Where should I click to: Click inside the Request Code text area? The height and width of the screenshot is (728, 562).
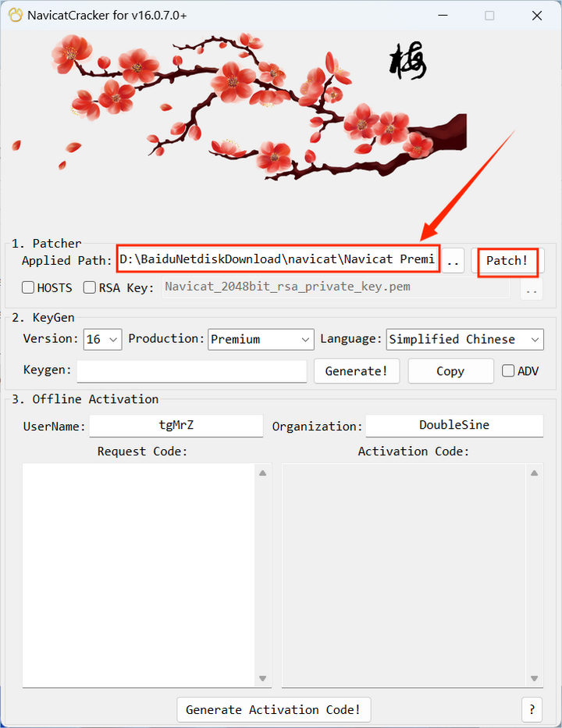[139, 575]
